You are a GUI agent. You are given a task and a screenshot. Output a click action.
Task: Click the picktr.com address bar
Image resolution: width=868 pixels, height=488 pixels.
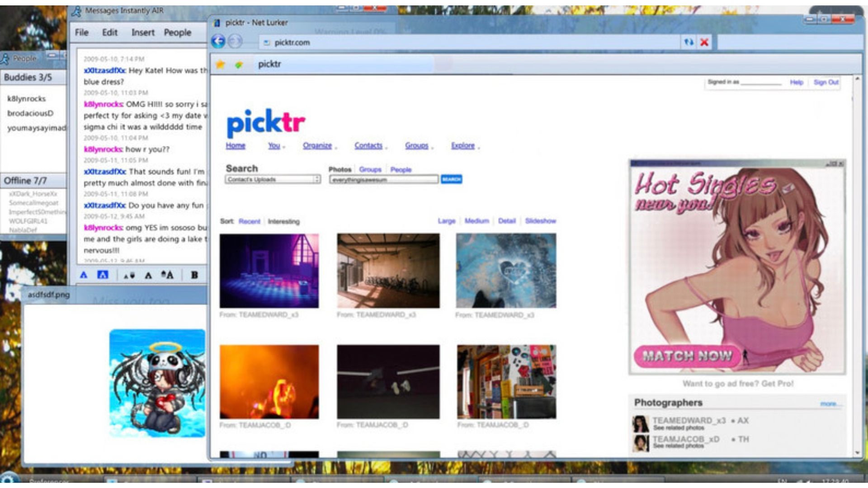click(x=470, y=42)
